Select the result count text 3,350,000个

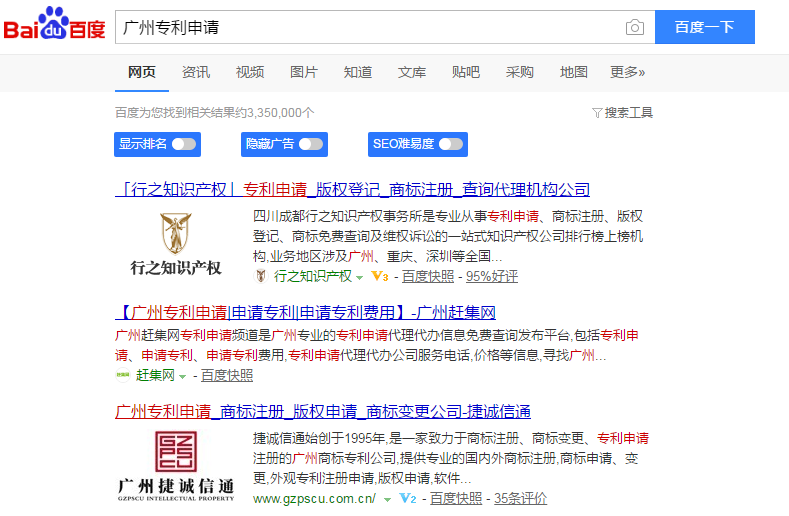tap(280, 113)
